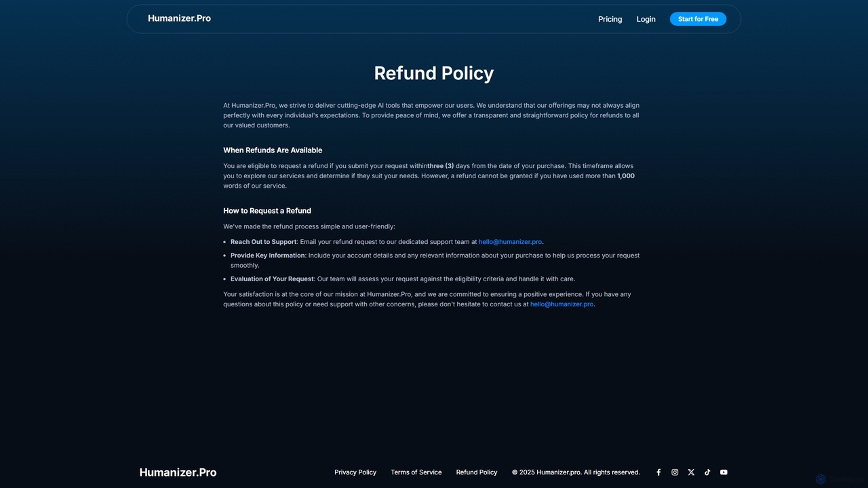Go to Login in top navigation
The width and height of the screenshot is (868, 488).
(x=646, y=19)
